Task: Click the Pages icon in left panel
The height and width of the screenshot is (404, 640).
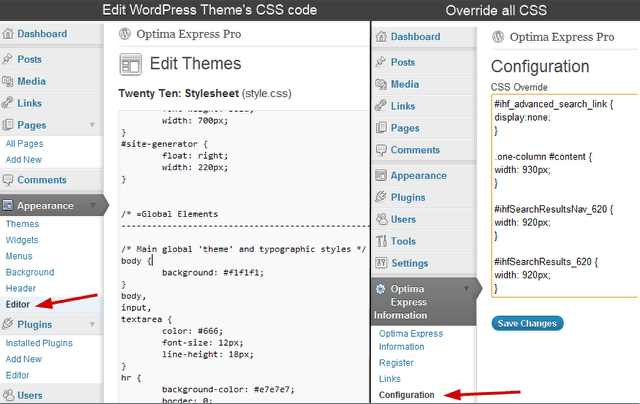Action: coord(7,125)
